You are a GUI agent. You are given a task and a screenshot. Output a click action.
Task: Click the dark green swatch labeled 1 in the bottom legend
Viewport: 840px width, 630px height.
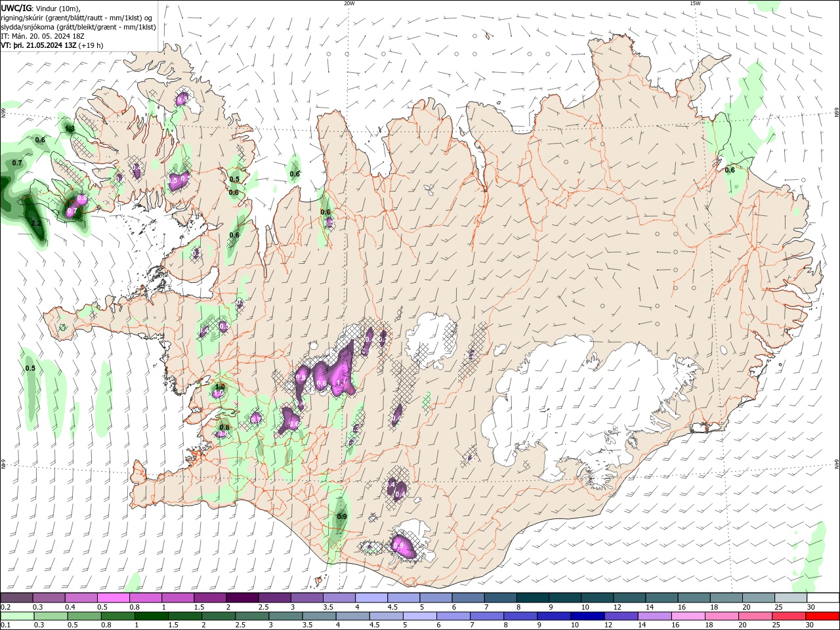tap(152, 616)
